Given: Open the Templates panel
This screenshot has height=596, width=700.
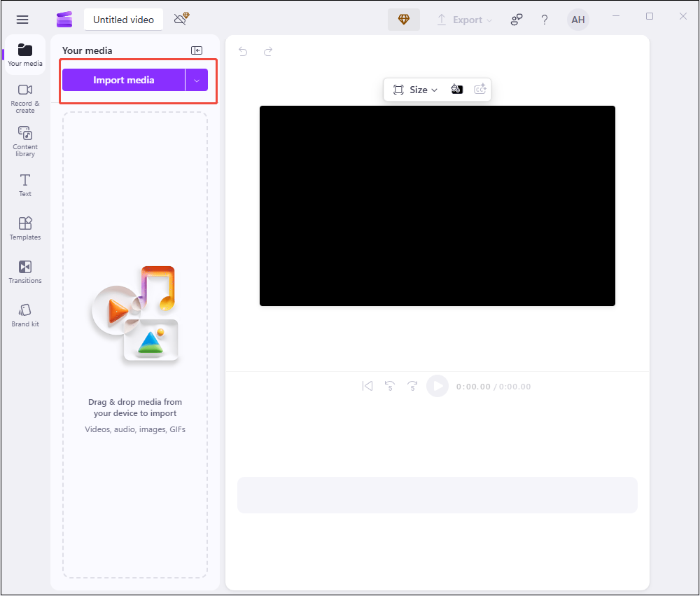Looking at the screenshot, I should pos(24,228).
